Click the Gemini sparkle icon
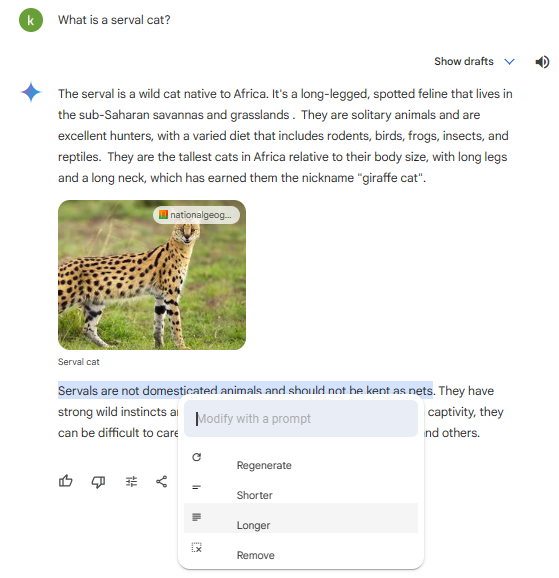 point(31,92)
